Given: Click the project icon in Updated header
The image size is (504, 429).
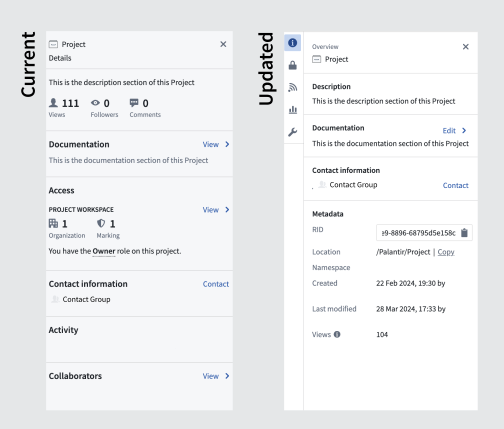Looking at the screenshot, I should (316, 59).
